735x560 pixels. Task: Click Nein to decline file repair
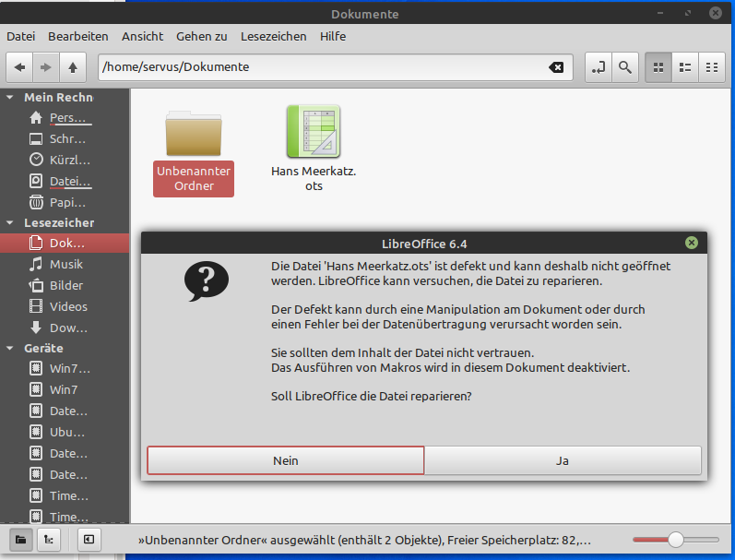[x=286, y=460]
